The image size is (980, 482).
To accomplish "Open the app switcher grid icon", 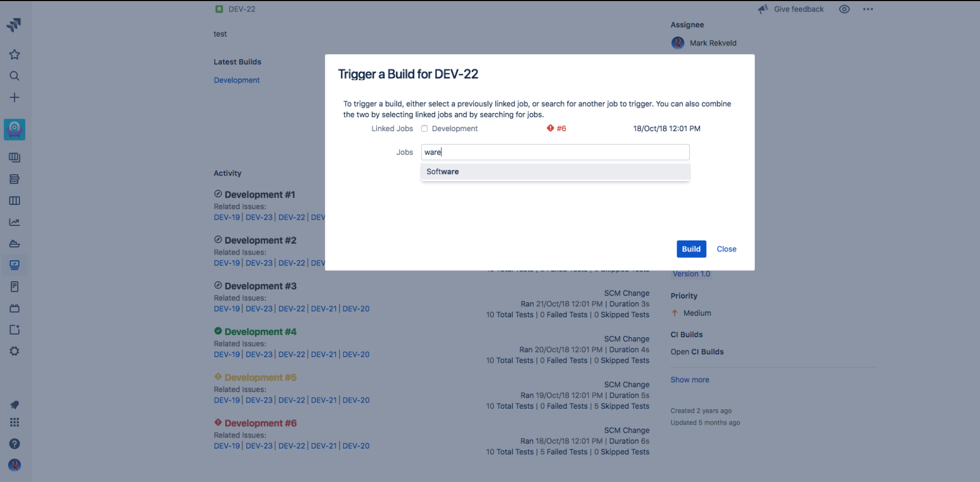I will coord(14,422).
